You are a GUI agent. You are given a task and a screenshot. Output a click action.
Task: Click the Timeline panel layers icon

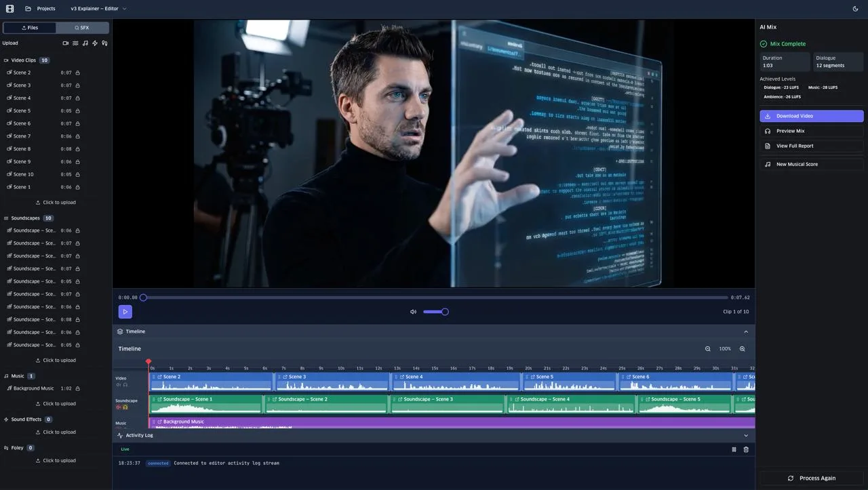120,331
